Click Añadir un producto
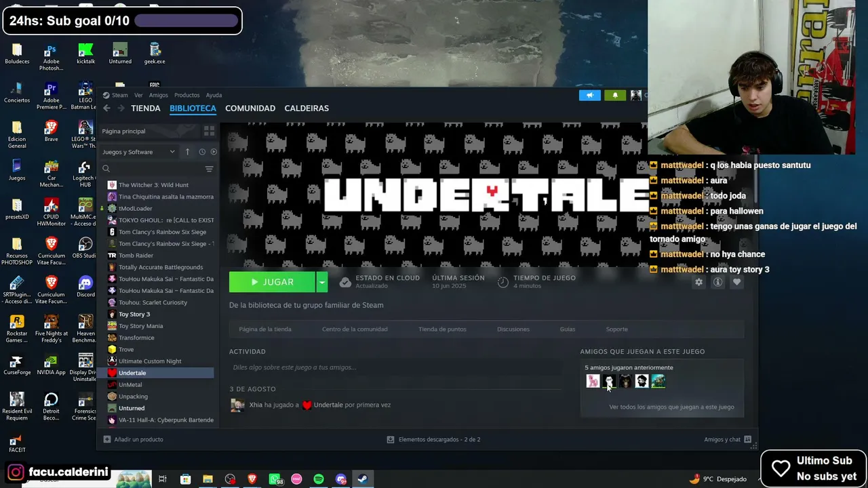Screen dimensions: 868x488 (x=134, y=439)
